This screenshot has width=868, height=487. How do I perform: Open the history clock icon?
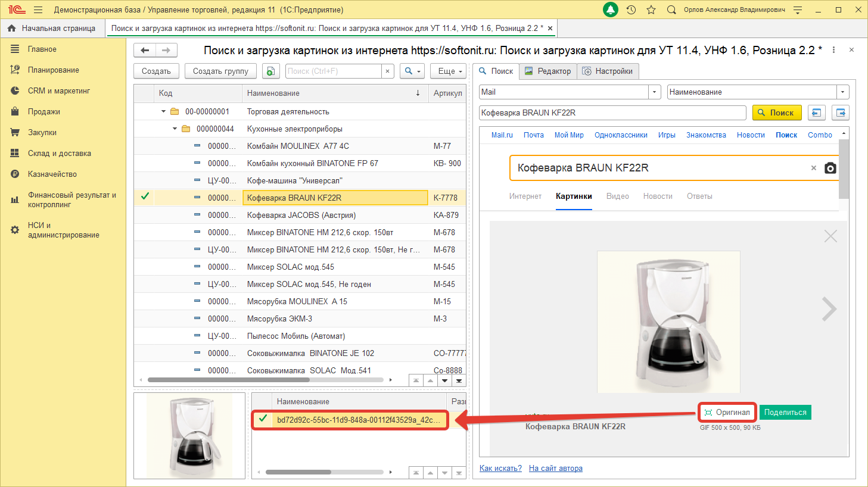point(631,10)
